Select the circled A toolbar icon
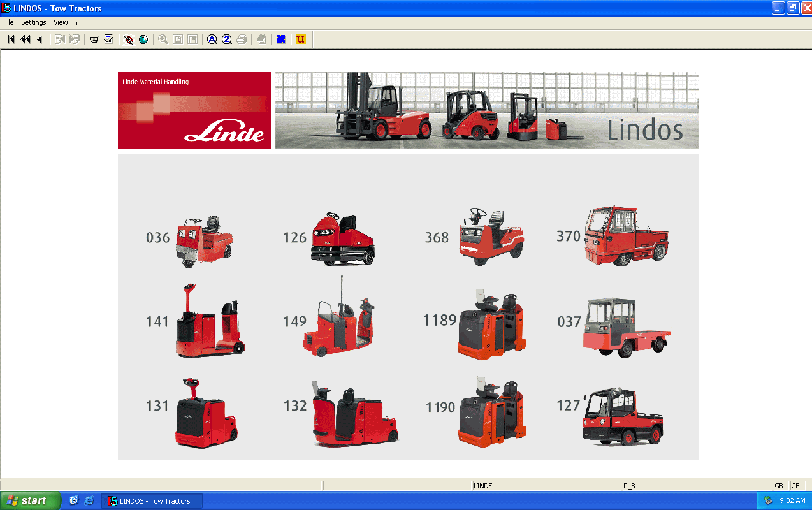 (x=212, y=39)
